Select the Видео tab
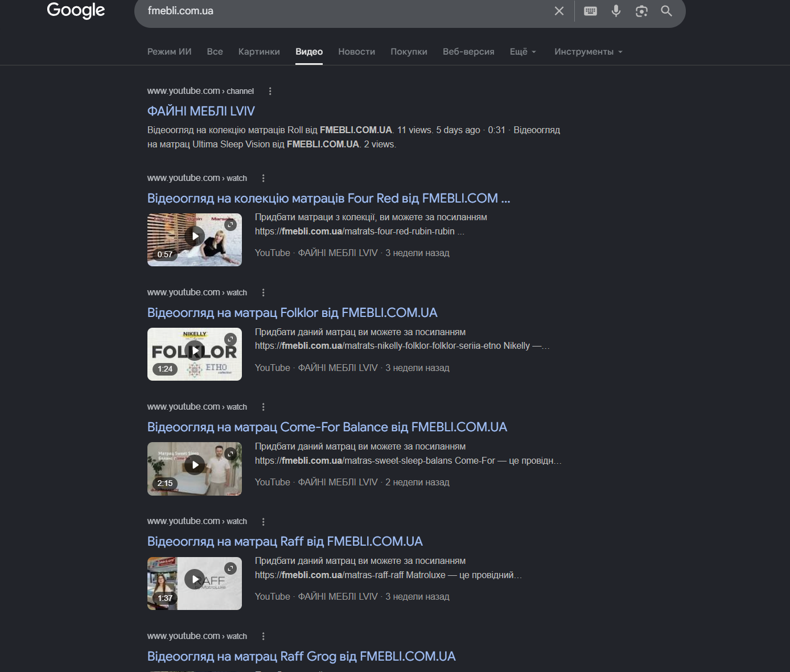Image resolution: width=790 pixels, height=672 pixels. point(309,52)
